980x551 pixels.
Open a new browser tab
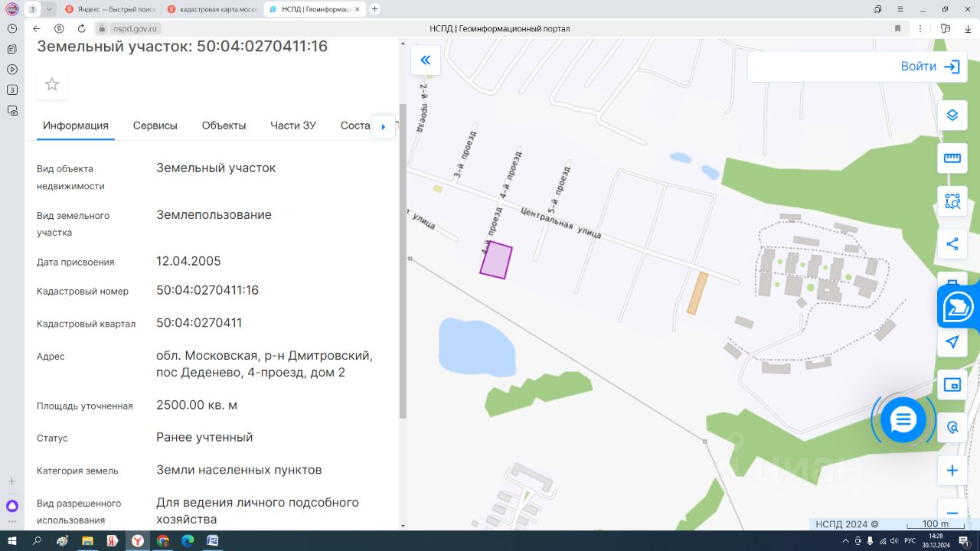pos(374,9)
